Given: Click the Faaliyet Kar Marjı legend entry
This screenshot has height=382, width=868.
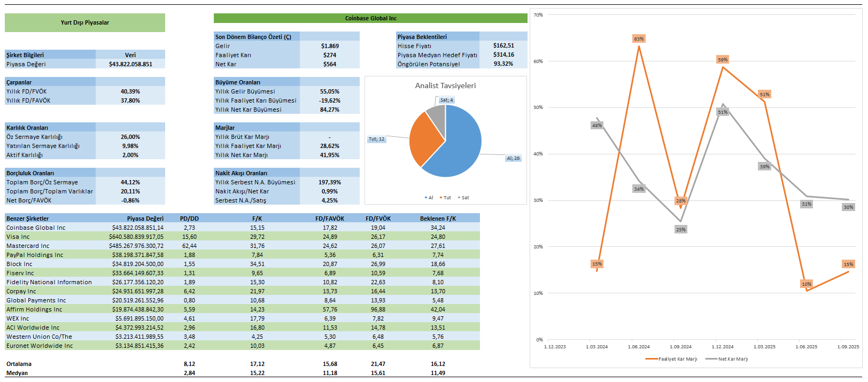Looking at the screenshot, I should click(x=671, y=359).
